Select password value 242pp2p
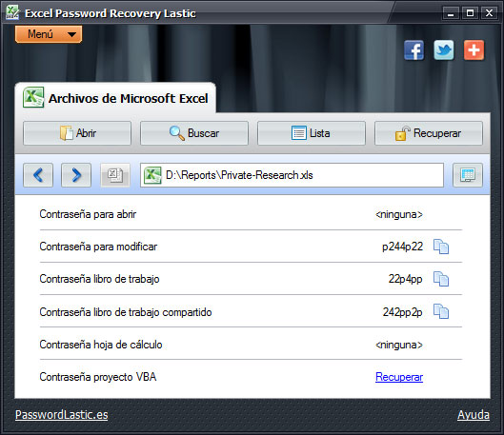504x435 pixels. pyautogui.click(x=402, y=312)
